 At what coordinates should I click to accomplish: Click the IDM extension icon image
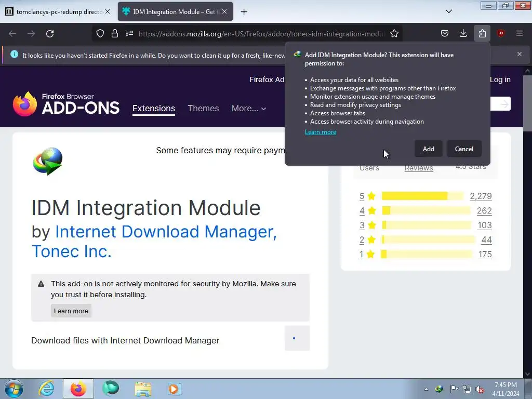click(48, 161)
